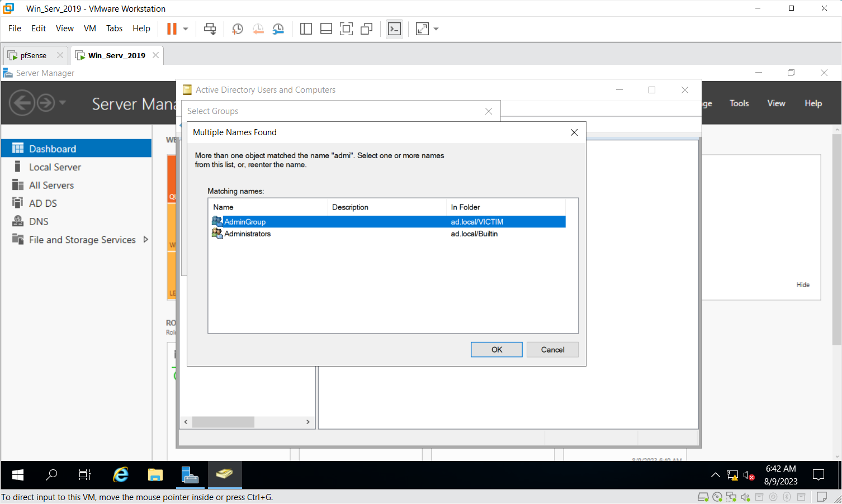Go back in Server Manager
842x504 pixels.
(x=22, y=103)
